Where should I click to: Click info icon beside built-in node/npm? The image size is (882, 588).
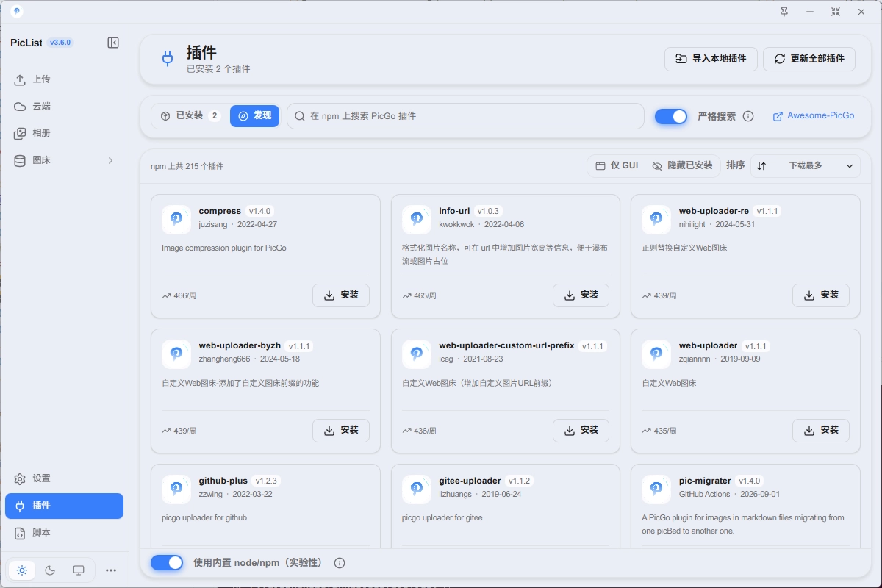pyautogui.click(x=340, y=563)
